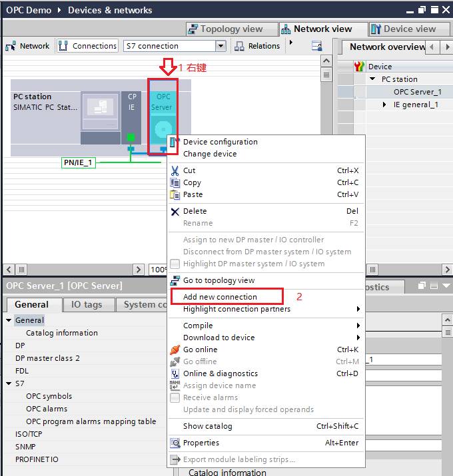Click the Properties icon in the context menu
This screenshot has height=476, width=453.
point(175,443)
